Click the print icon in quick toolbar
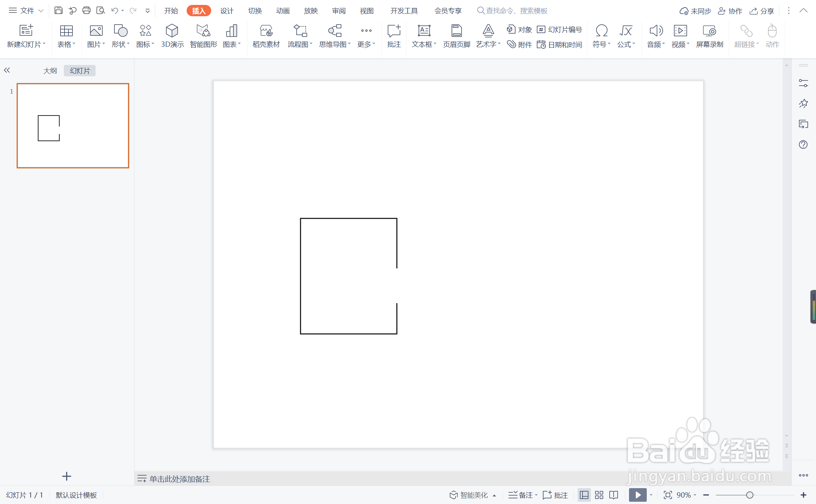The height and width of the screenshot is (504, 816). pos(87,11)
